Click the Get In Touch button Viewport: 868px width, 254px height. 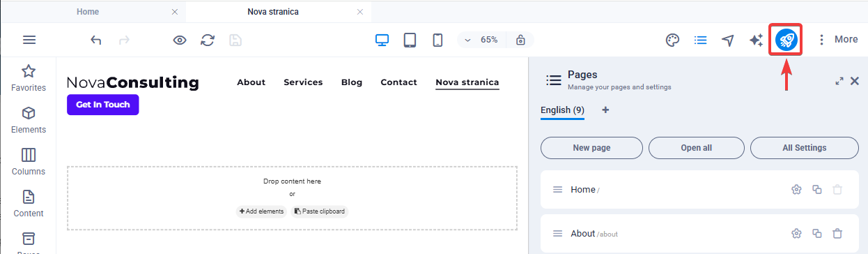(103, 105)
